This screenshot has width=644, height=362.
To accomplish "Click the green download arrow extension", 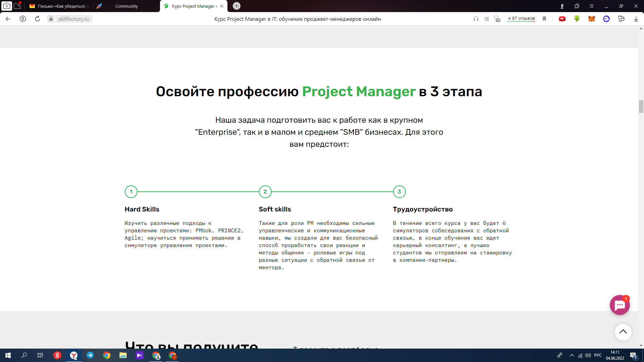I will point(577,19).
